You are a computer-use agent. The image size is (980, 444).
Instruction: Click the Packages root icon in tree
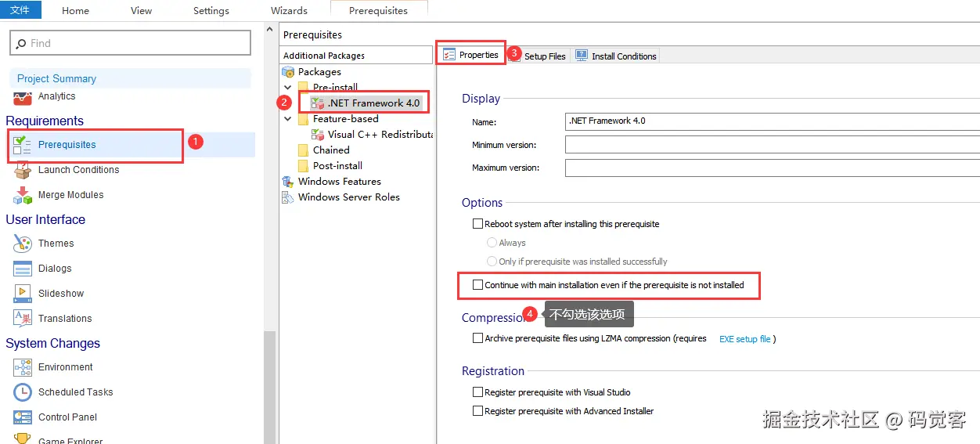(288, 72)
